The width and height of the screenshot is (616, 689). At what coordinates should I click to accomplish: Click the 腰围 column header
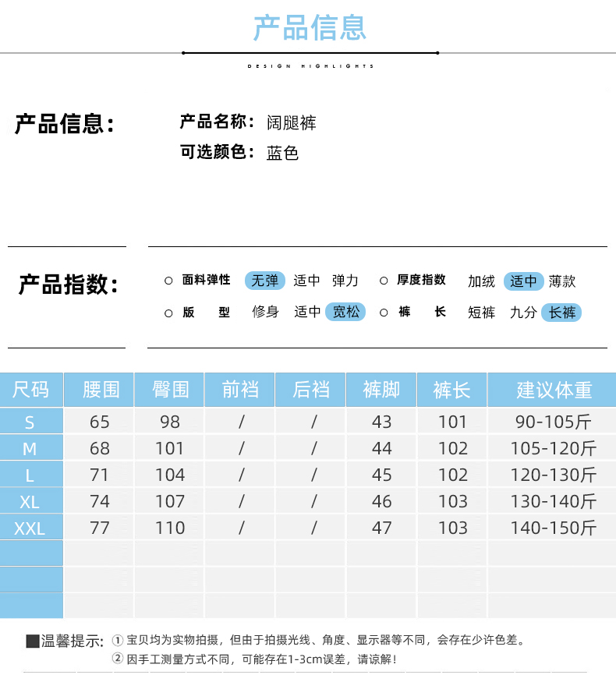(101, 390)
